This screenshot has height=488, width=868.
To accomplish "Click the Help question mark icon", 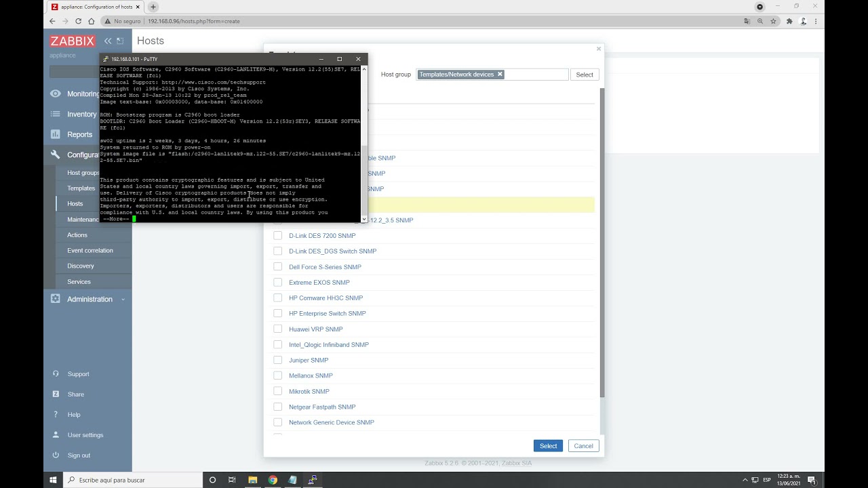I will pyautogui.click(x=56, y=414).
